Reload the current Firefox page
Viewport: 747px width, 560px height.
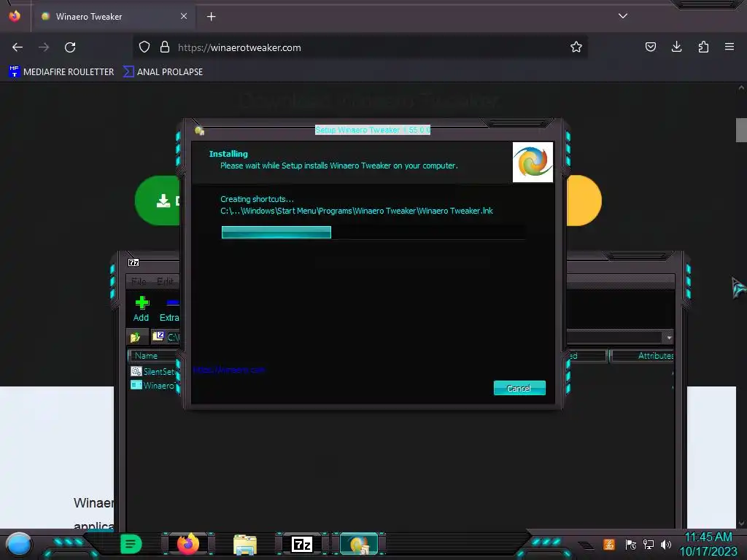(x=70, y=47)
